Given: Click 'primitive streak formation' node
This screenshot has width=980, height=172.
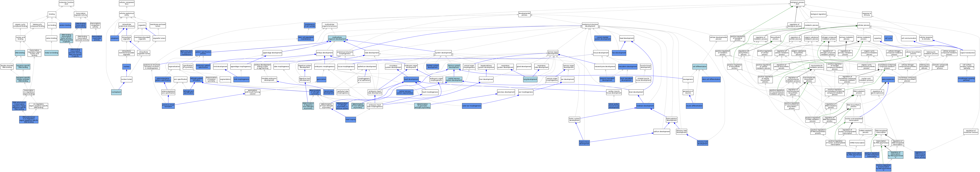Looking at the screenshot, I should [x=168, y=106].
